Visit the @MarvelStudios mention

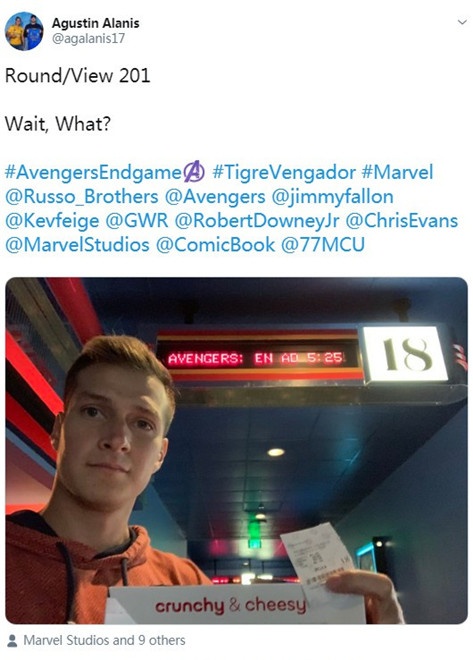point(77,245)
